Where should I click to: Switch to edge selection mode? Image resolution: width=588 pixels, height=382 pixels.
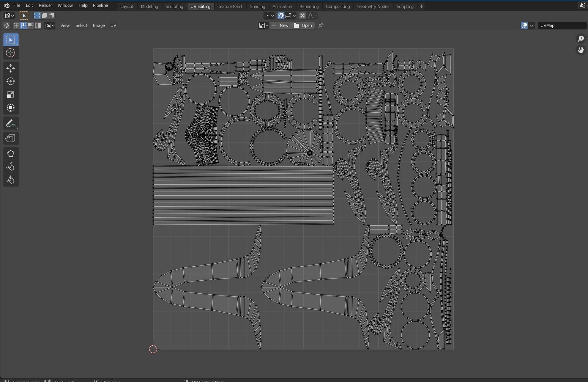coord(24,25)
